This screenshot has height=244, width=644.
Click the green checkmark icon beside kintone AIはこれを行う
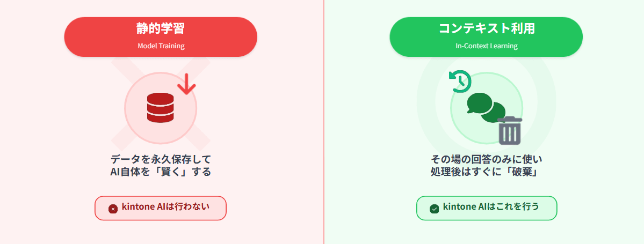tap(435, 209)
